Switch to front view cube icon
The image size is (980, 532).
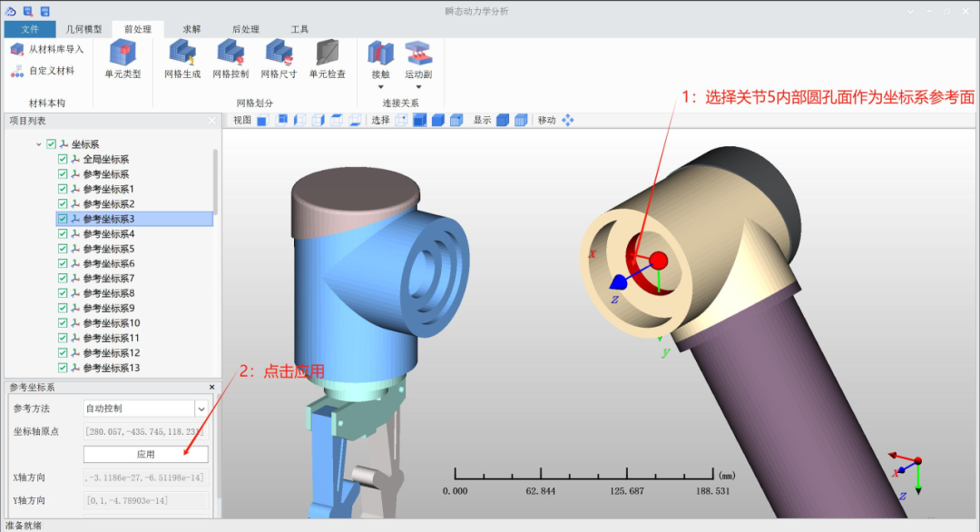pos(262,120)
